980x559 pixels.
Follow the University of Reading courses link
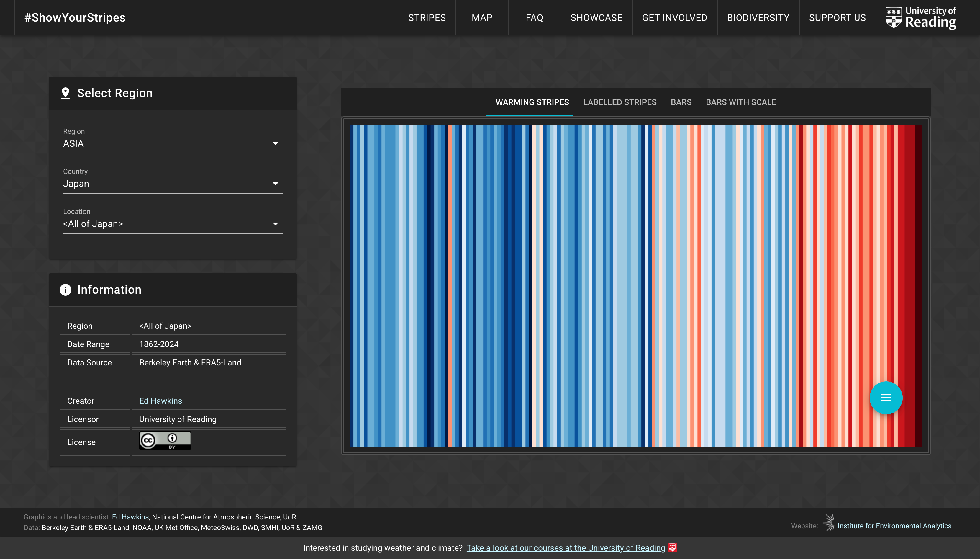(566, 548)
